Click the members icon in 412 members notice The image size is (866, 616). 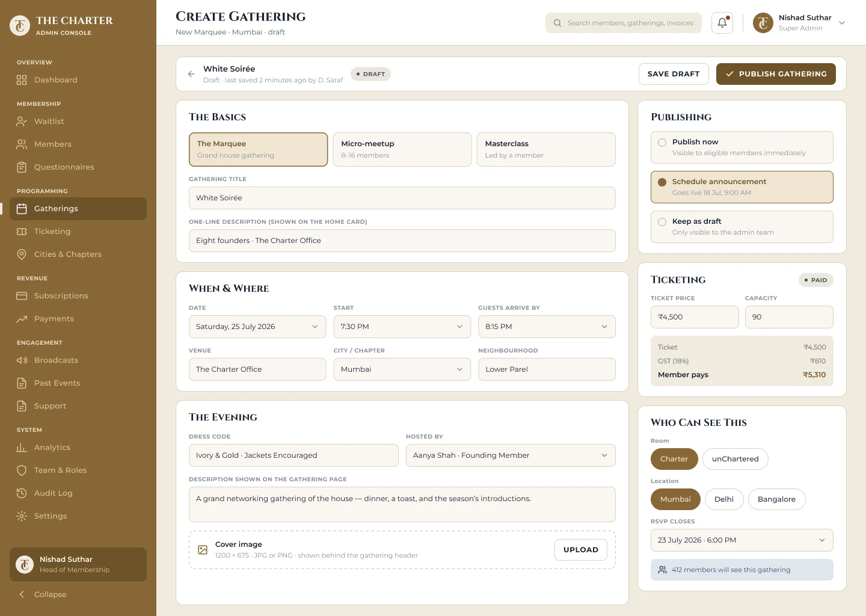pyautogui.click(x=662, y=570)
